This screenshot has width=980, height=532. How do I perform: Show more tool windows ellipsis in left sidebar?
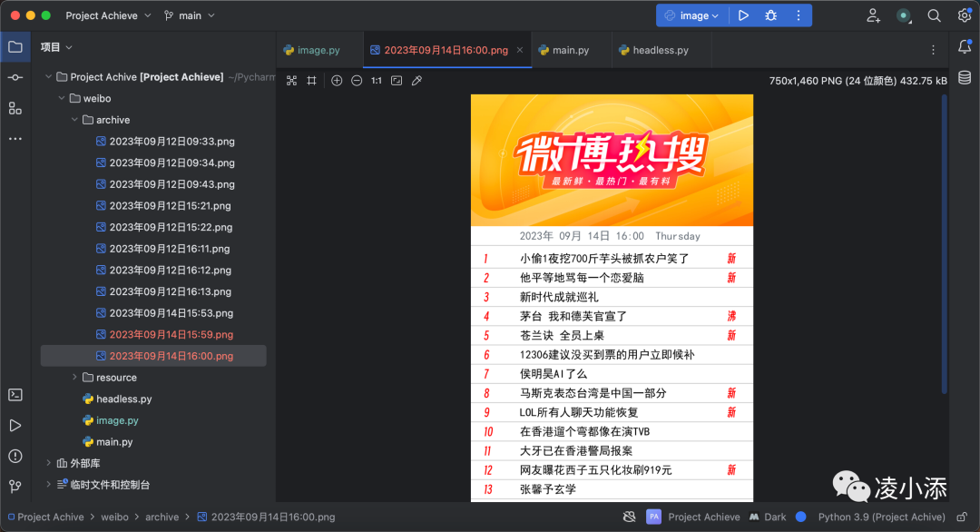(x=15, y=139)
